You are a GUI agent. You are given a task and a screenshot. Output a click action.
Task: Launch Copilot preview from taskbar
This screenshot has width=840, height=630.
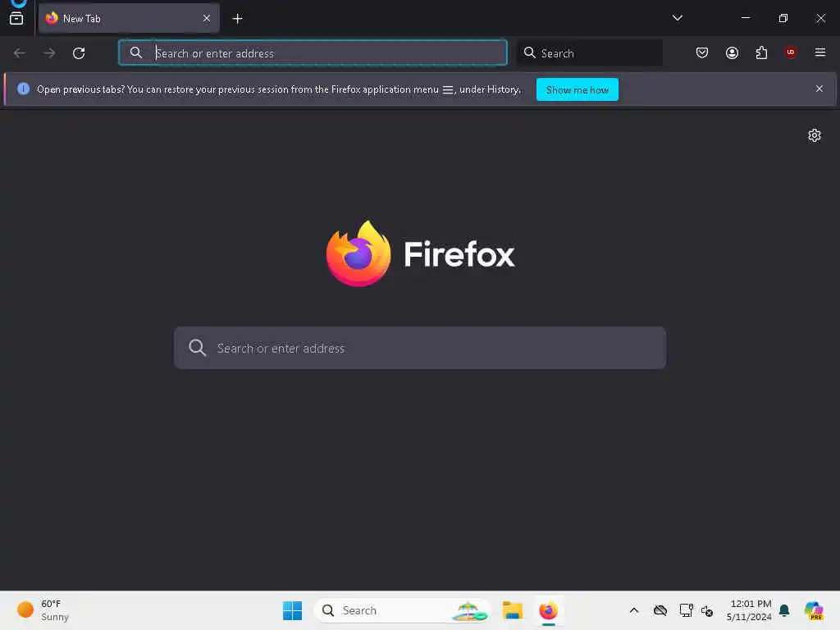click(814, 610)
